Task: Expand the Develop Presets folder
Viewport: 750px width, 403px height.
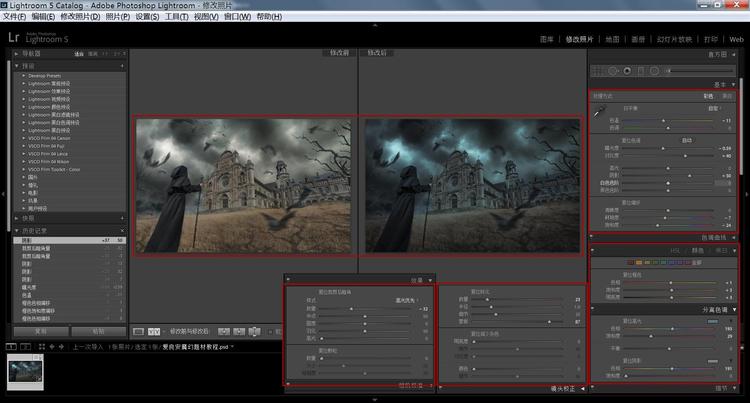Action: [44, 76]
